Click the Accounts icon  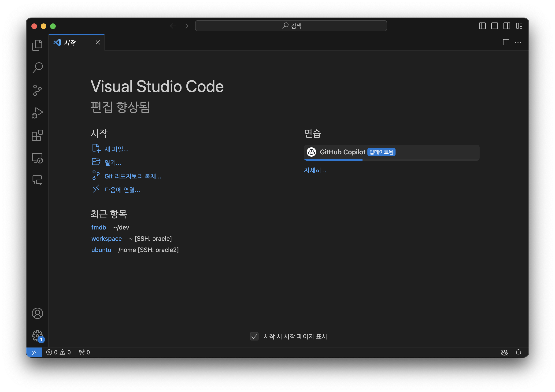(x=37, y=313)
